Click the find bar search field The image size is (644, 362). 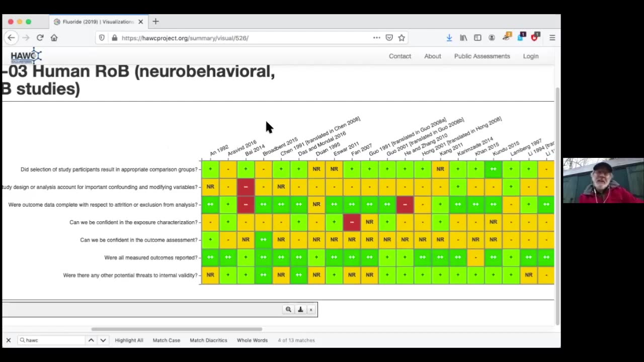click(51, 340)
